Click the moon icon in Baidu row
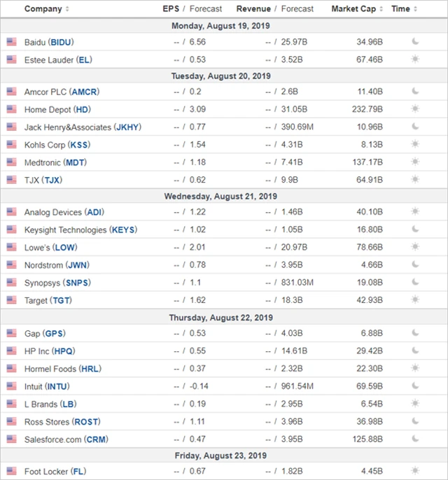This screenshot has width=448, height=480. [415, 42]
